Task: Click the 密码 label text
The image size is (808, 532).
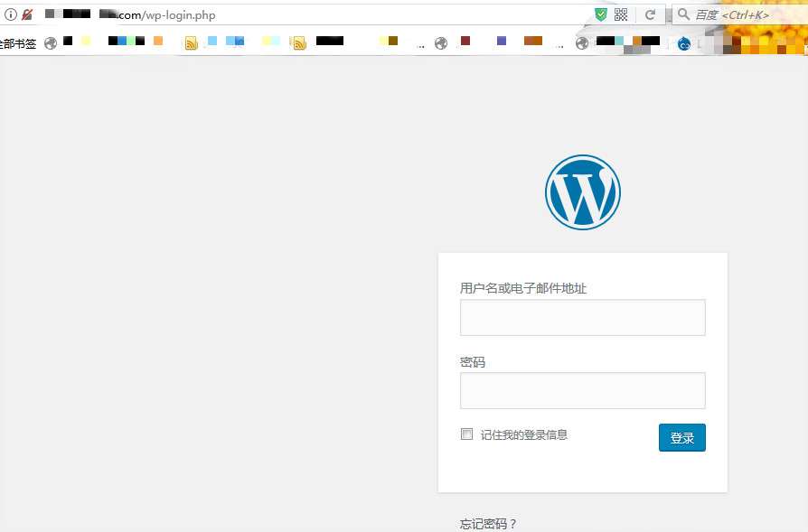Action: tap(473, 362)
